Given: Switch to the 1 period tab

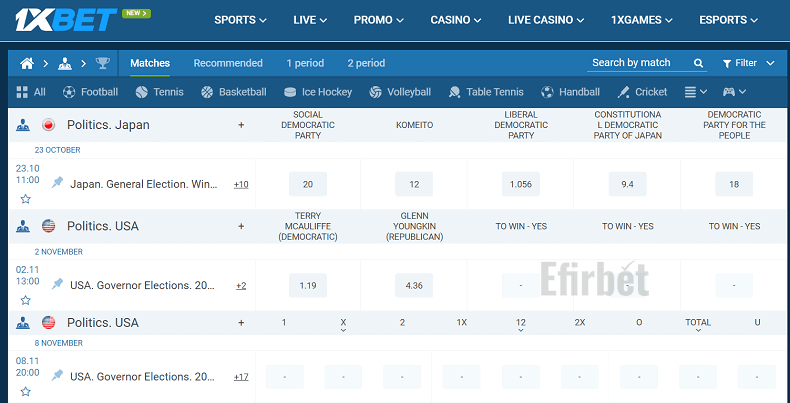Looking at the screenshot, I should (305, 63).
